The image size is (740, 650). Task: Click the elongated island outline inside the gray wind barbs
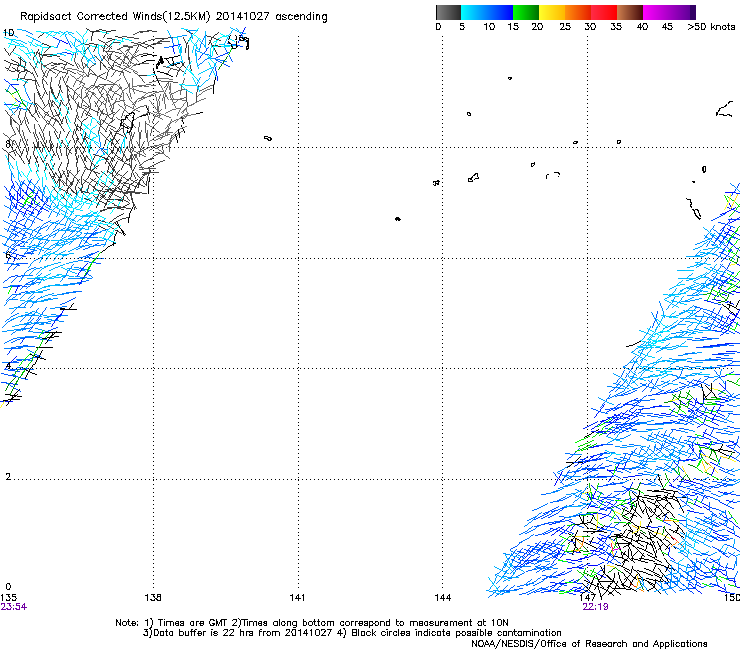pyautogui.click(x=127, y=121)
